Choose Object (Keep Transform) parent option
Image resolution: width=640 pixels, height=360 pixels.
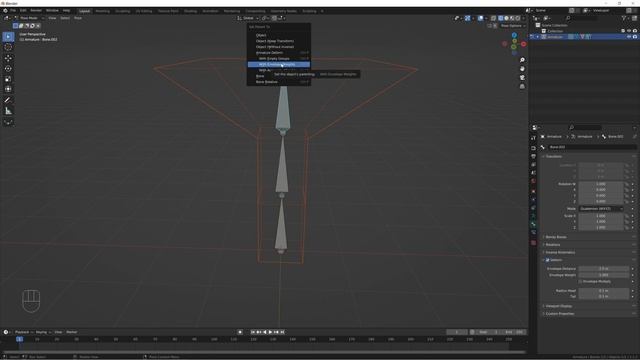(x=279, y=41)
